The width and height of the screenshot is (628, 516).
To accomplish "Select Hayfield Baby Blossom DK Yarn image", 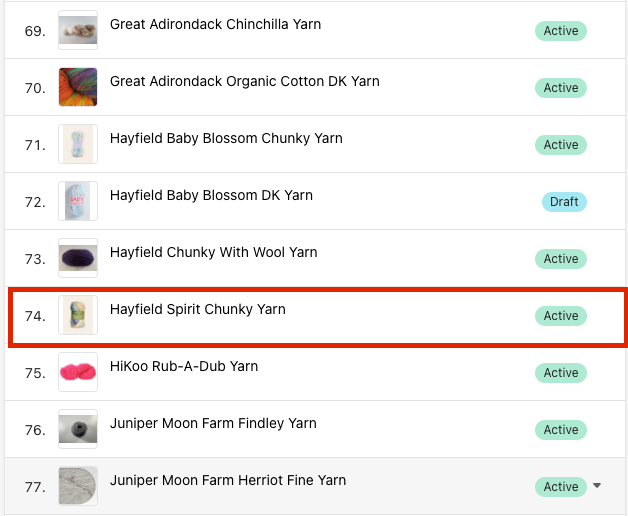I will (78, 202).
